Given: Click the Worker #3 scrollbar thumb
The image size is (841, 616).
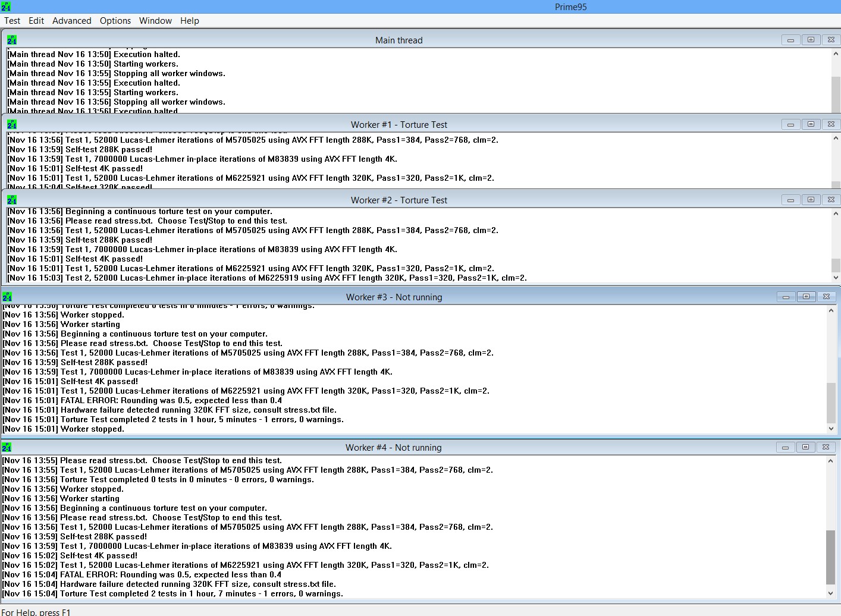Looking at the screenshot, I should tap(831, 403).
